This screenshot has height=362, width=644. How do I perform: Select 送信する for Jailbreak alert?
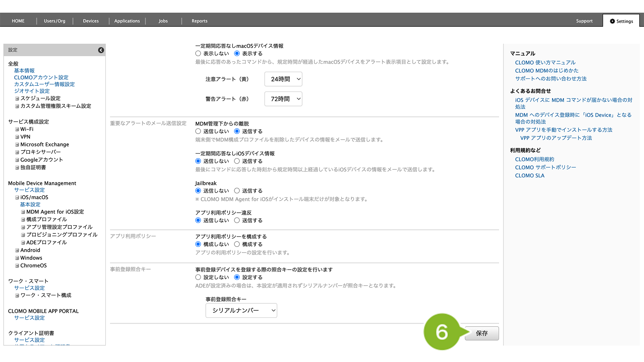(237, 191)
